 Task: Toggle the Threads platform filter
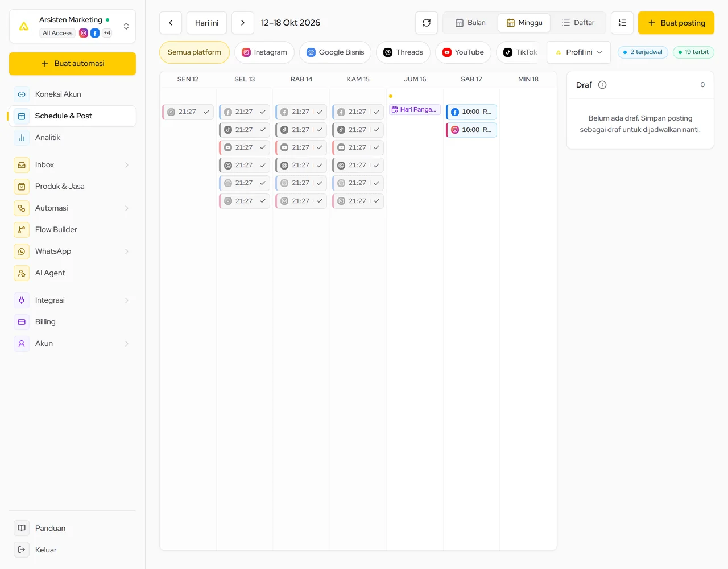tap(403, 52)
